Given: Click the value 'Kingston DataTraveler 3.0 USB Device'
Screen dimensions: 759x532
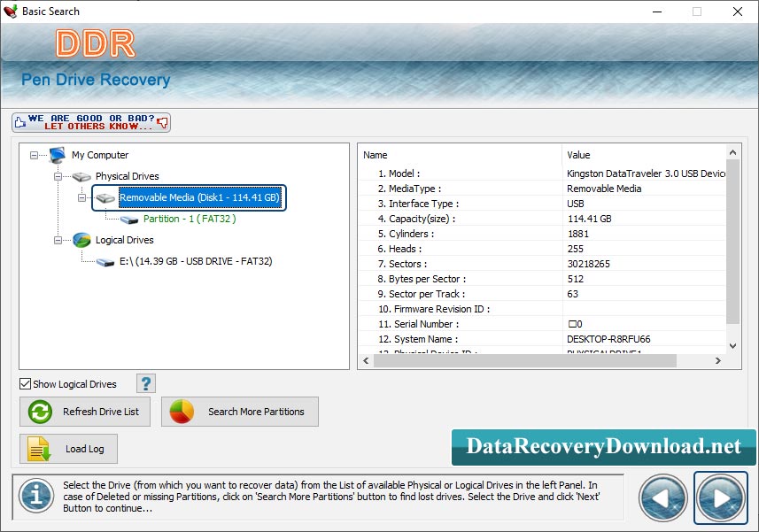Looking at the screenshot, I should coord(646,173).
